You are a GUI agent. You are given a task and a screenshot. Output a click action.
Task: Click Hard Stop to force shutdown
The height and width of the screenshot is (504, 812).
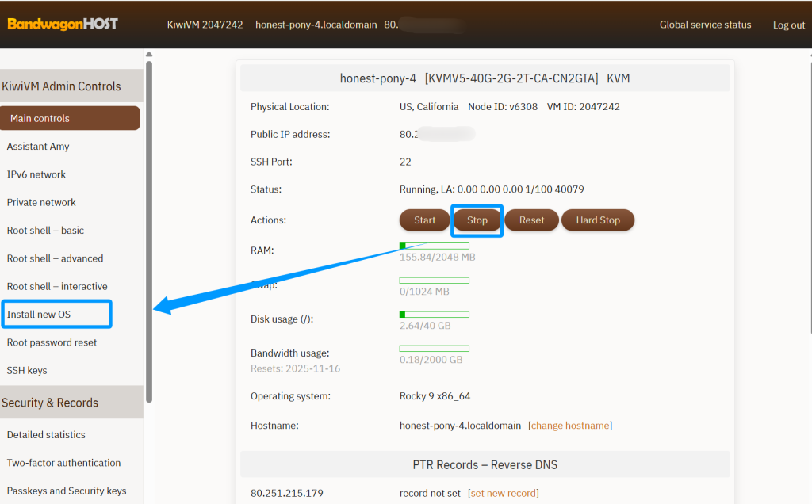598,220
